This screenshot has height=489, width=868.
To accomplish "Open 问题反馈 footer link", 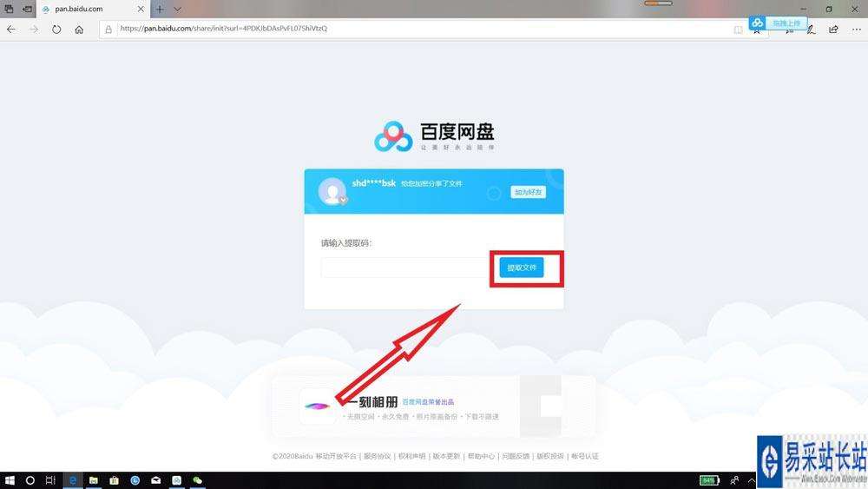I will [516, 456].
